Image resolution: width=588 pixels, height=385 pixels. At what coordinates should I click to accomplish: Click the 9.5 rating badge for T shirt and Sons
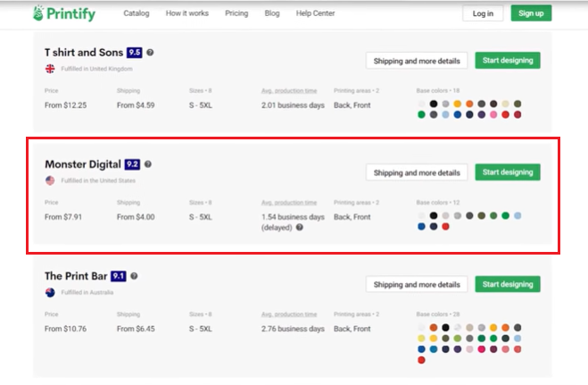click(136, 53)
